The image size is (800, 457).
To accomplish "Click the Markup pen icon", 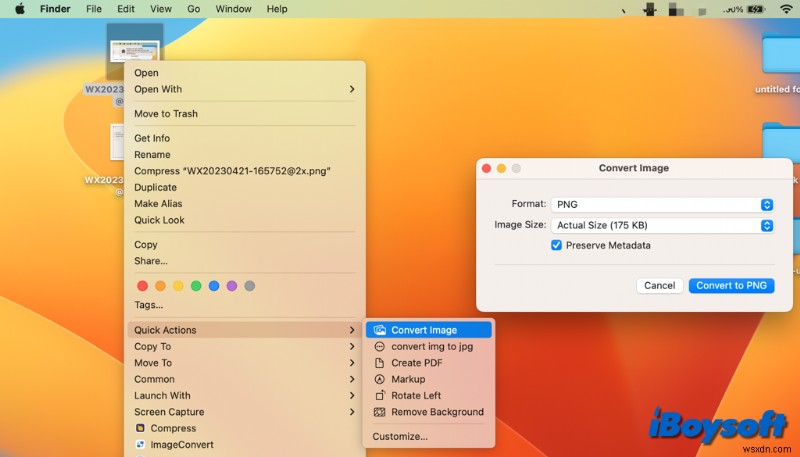I will pos(379,379).
